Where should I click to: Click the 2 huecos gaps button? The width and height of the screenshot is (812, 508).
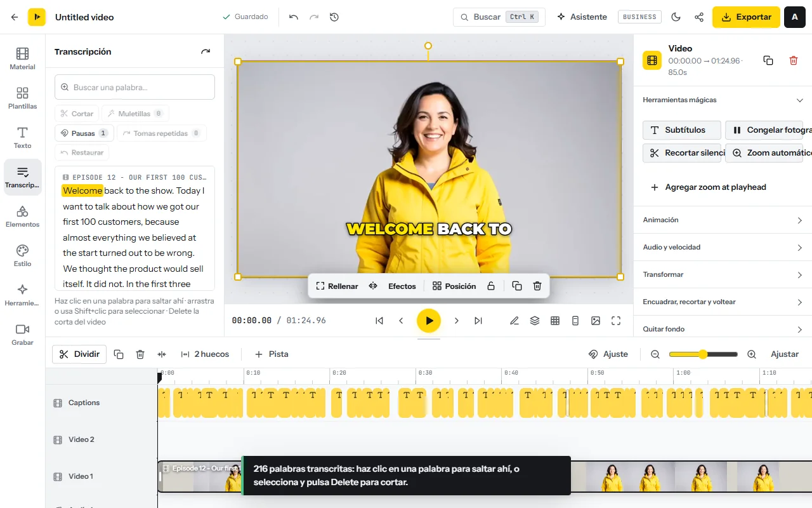point(205,354)
